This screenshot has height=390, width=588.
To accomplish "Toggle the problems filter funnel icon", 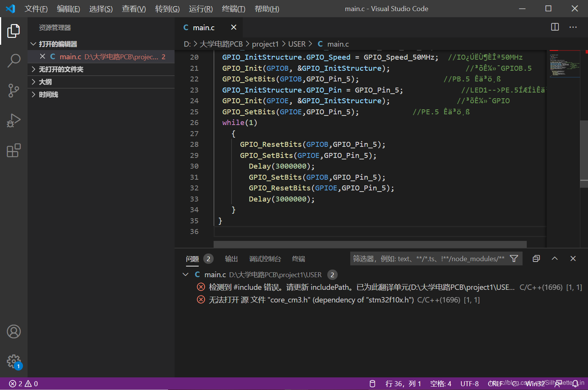I will [x=514, y=259].
